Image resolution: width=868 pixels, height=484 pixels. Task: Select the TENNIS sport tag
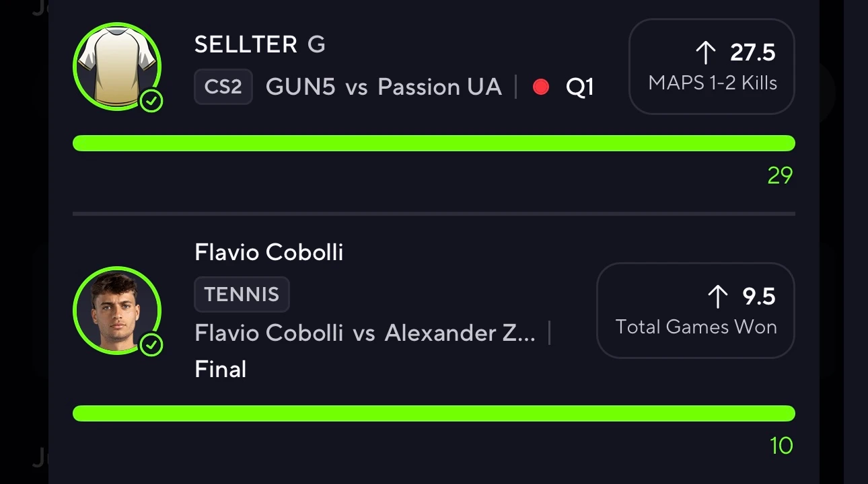coord(242,294)
